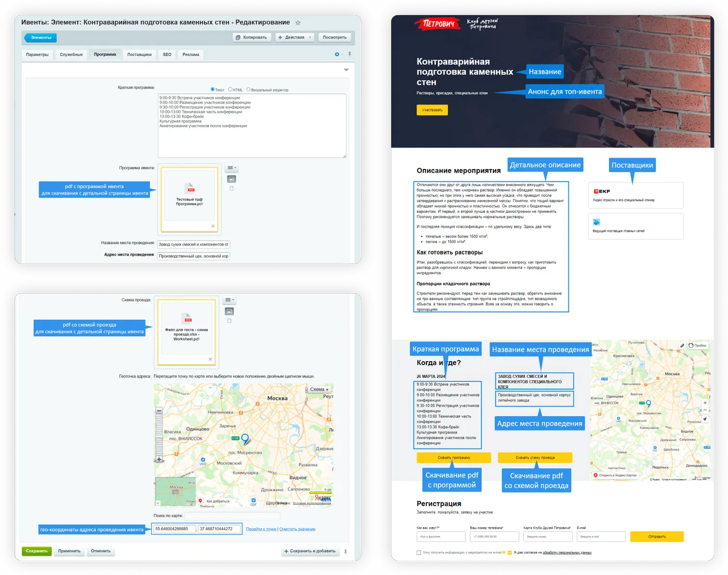Click the pin icon next to Сохранить и добавить
The width and height of the screenshot is (728, 575).
point(345,551)
